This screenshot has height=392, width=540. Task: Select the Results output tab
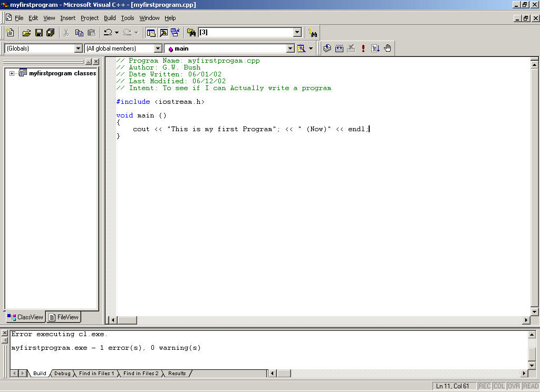pos(177,374)
